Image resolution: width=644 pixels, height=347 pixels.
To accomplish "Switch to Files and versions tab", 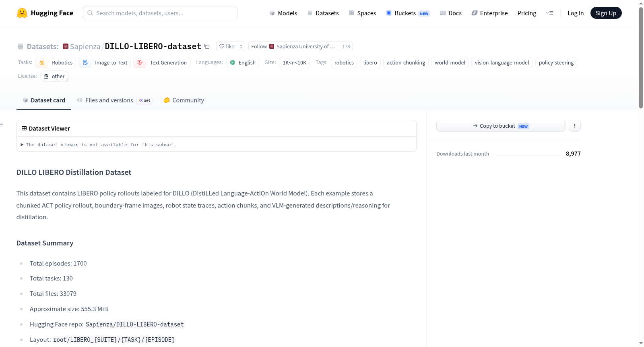I will (114, 100).
